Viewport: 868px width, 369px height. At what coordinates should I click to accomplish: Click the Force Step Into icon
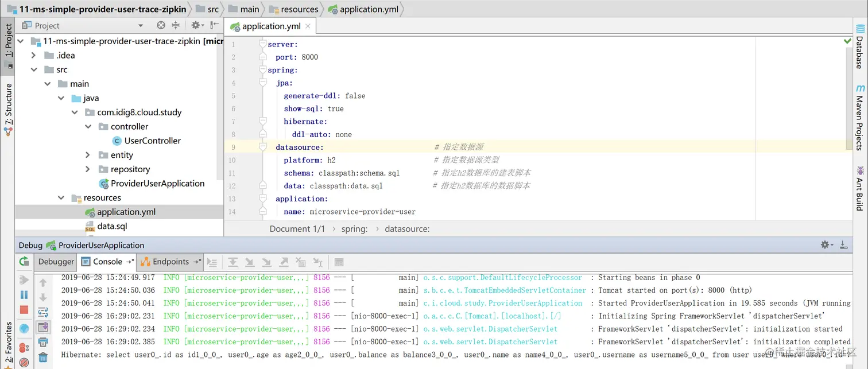pos(266,262)
